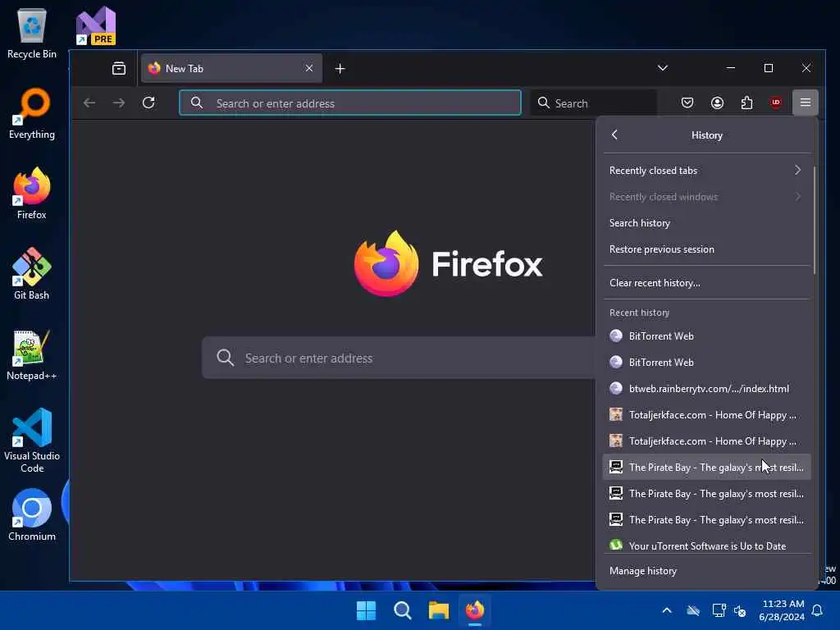This screenshot has height=630, width=840.
Task: Open notifications bell icon
Action: 818,610
